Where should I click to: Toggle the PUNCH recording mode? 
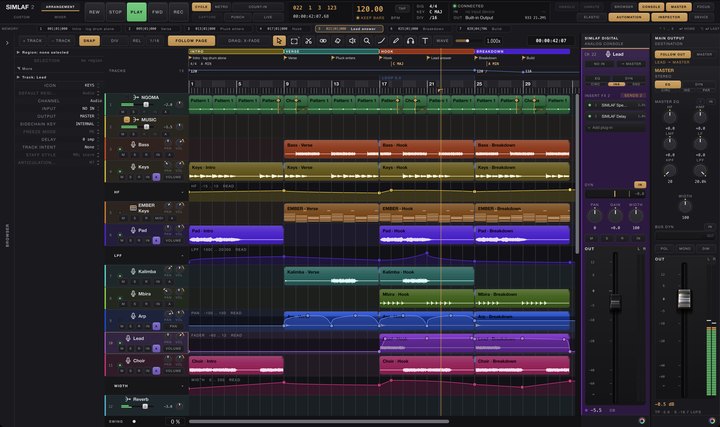(237, 17)
